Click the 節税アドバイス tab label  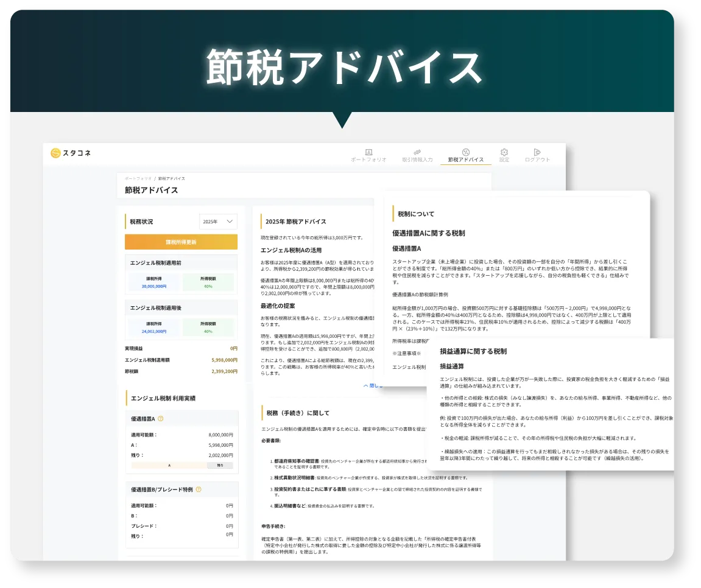point(466,160)
